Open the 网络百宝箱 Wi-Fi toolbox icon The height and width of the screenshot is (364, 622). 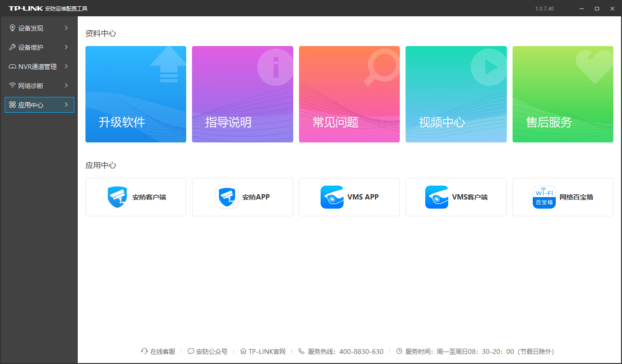pyautogui.click(x=544, y=197)
